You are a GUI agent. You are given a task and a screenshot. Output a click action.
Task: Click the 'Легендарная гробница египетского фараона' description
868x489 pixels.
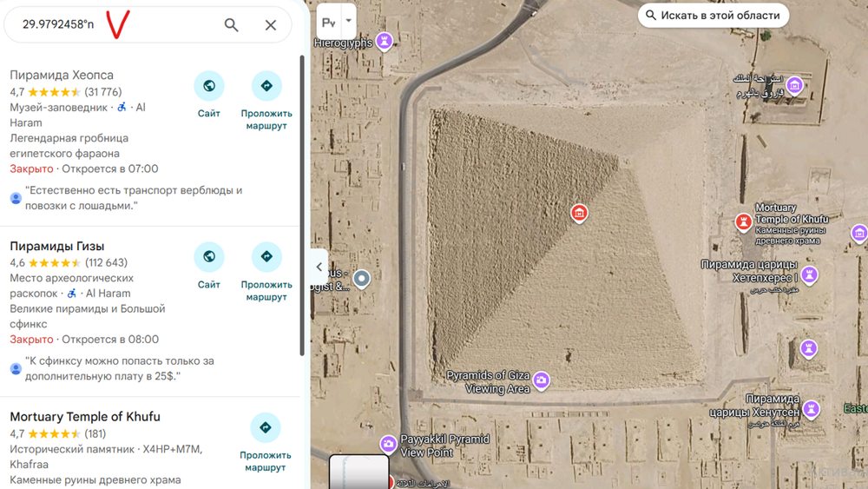pyautogui.click(x=69, y=146)
